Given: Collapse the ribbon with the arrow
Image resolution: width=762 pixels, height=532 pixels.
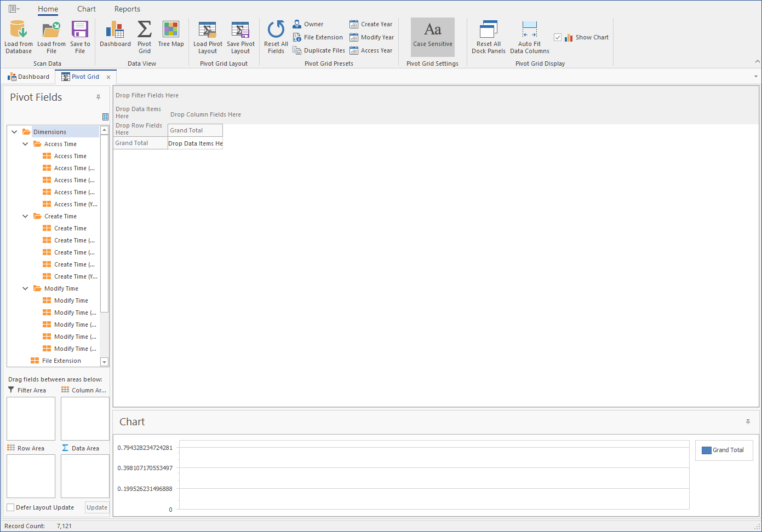Looking at the screenshot, I should tap(757, 61).
